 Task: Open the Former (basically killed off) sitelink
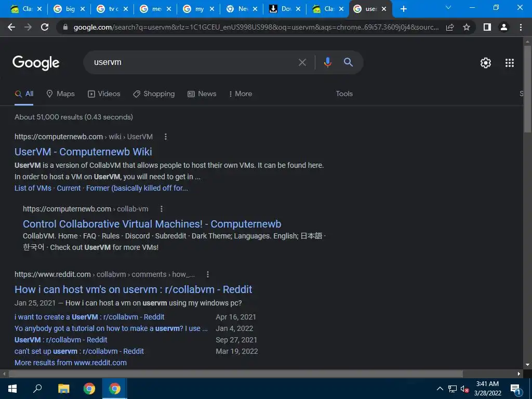tap(137, 188)
